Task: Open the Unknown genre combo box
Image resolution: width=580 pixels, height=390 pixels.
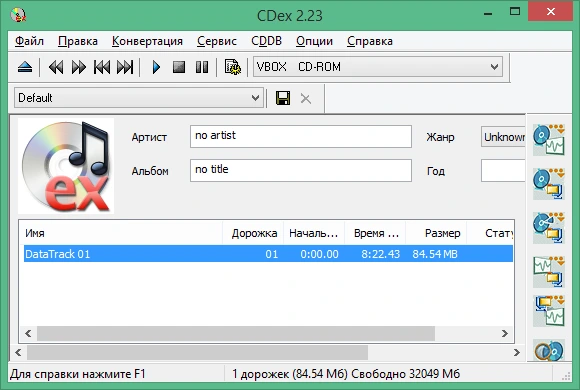Action: 503,137
